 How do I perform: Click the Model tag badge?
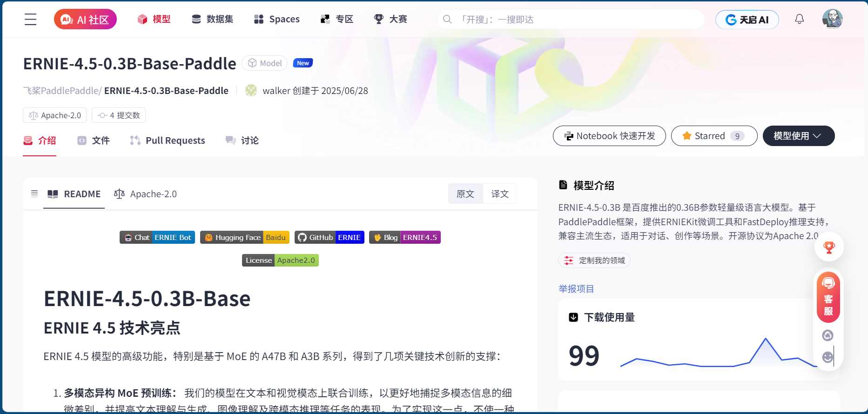(x=264, y=63)
